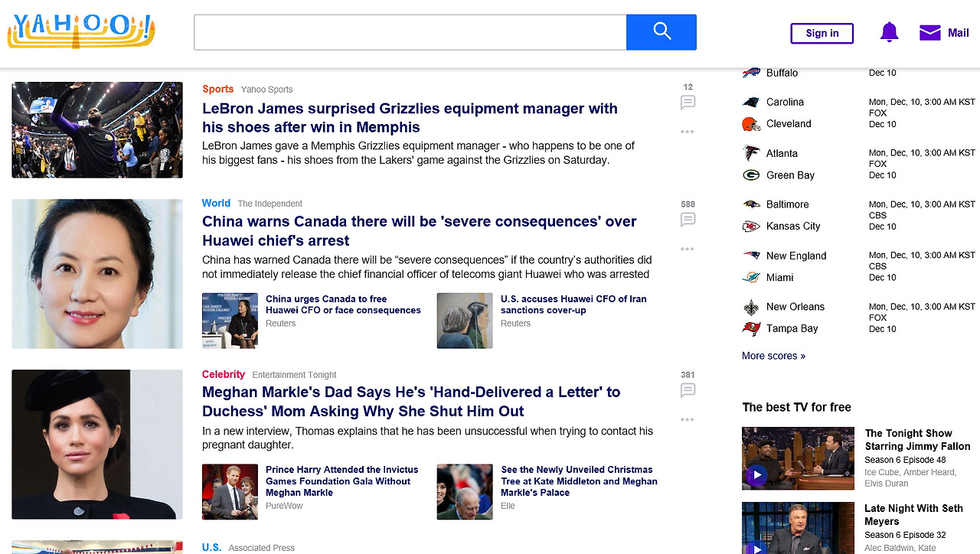Open the Mail text link

click(959, 33)
